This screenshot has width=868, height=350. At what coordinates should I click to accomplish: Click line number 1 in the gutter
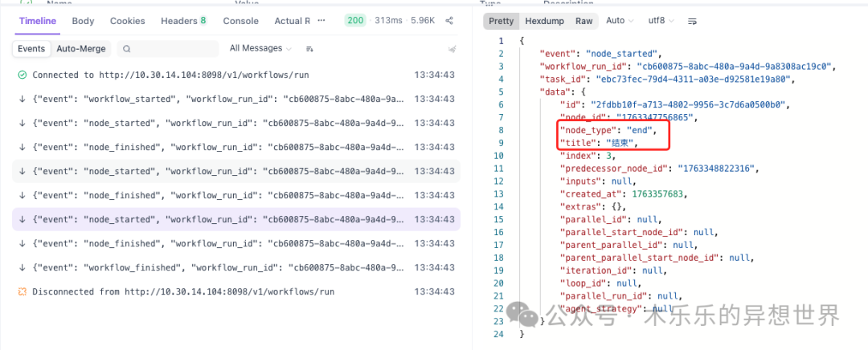(x=502, y=41)
